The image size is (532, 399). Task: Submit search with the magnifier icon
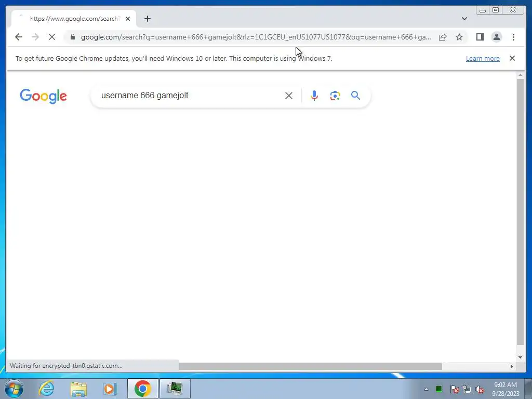[x=355, y=96]
